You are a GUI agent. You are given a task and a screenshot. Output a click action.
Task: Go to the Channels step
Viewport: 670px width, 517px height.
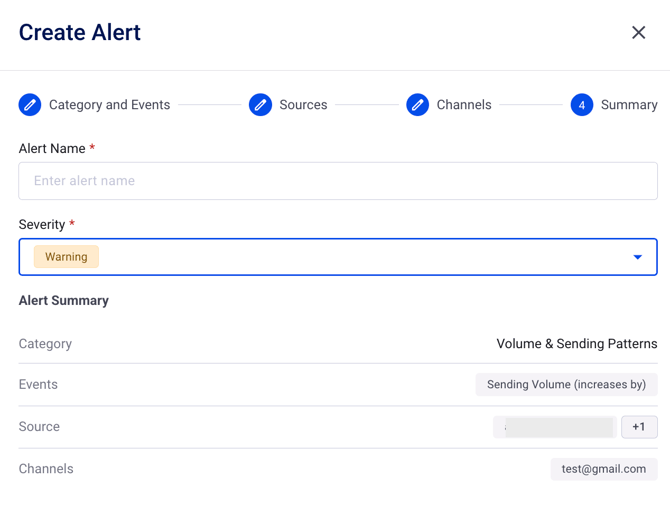(x=464, y=105)
